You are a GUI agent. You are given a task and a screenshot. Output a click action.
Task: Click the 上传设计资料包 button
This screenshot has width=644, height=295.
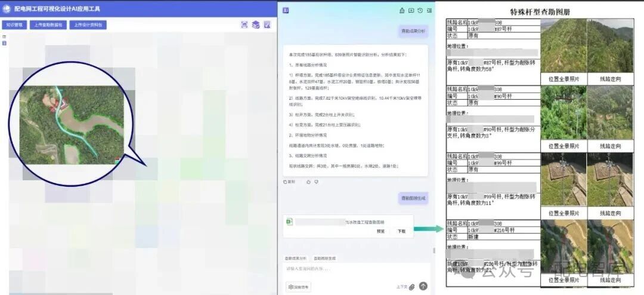coord(88,25)
